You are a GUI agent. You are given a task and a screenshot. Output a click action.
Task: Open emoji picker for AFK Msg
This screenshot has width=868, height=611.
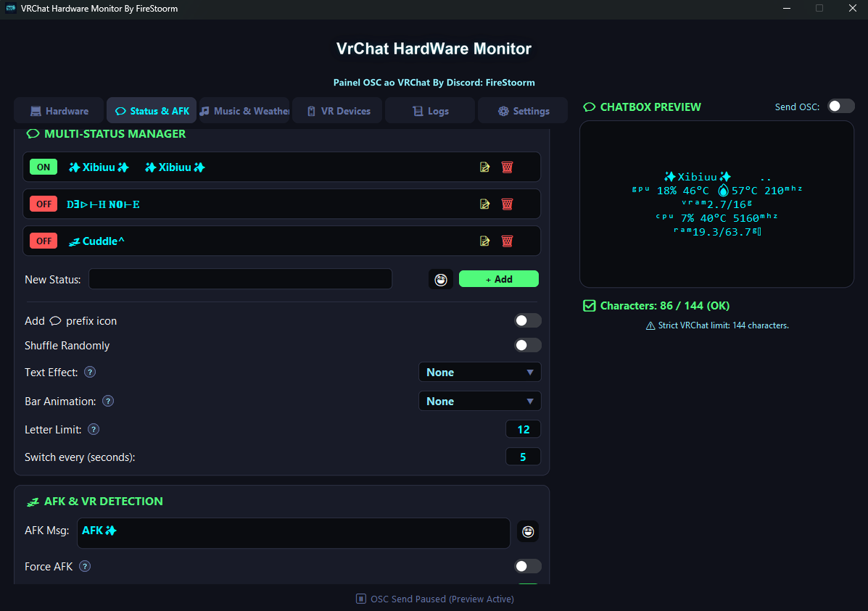[x=528, y=532]
